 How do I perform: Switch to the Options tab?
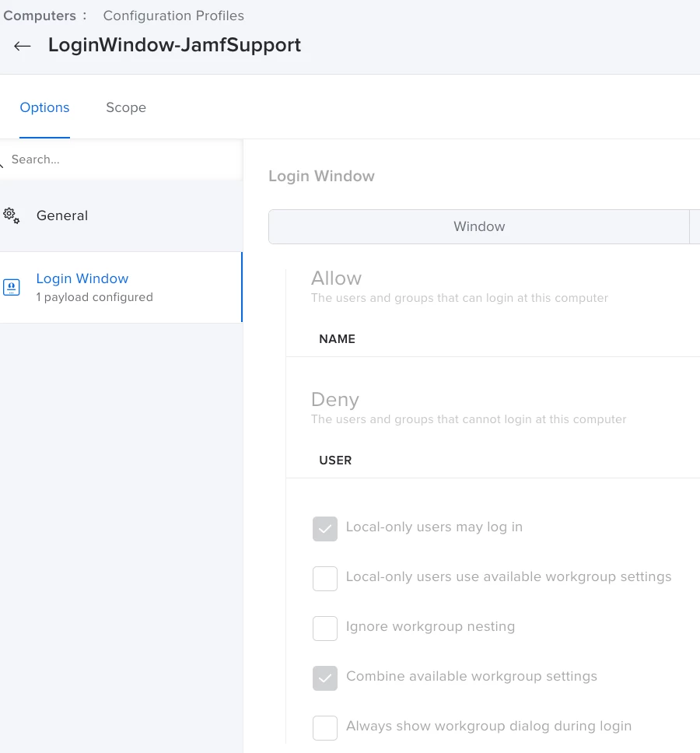tap(44, 107)
